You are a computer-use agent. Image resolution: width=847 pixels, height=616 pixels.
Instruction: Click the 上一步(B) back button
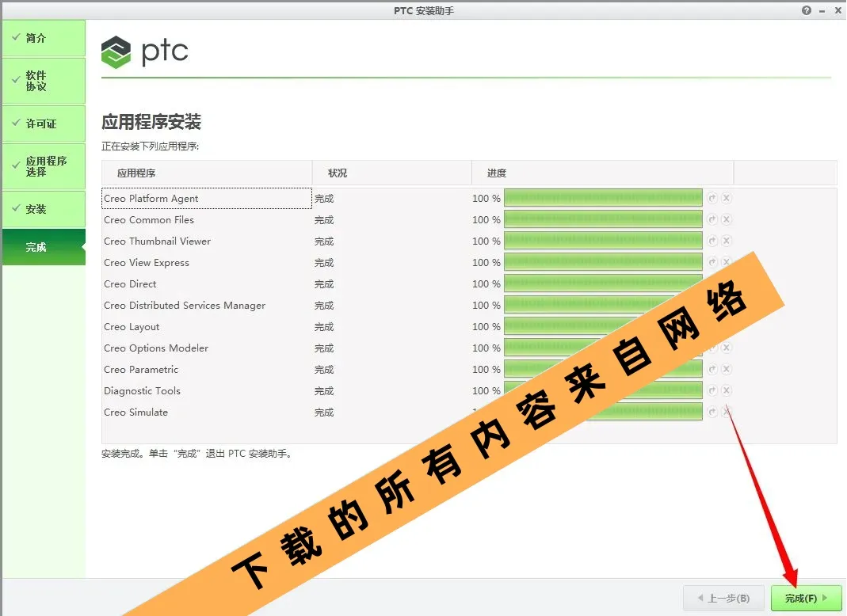coord(724,598)
